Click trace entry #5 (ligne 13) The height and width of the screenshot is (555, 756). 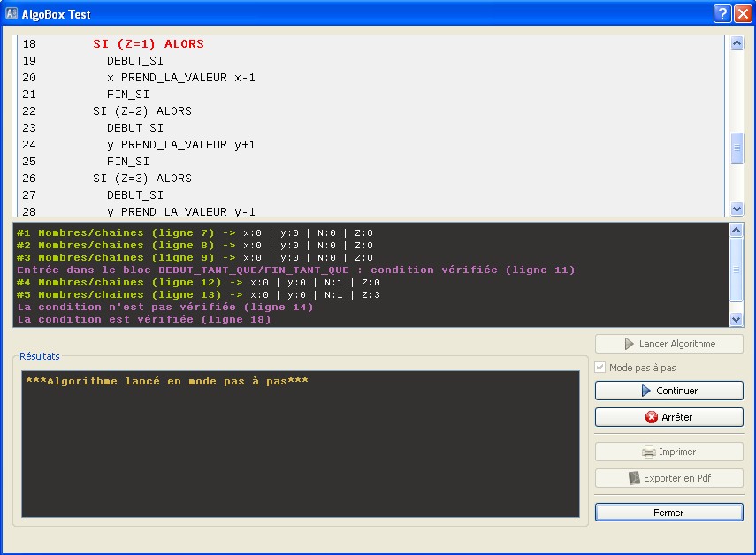point(198,295)
